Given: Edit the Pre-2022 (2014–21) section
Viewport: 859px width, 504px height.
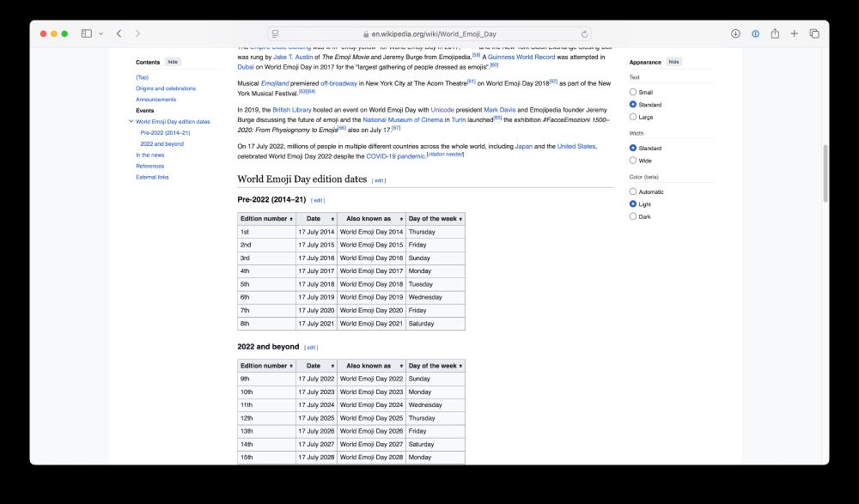Looking at the screenshot, I should (x=319, y=201).
